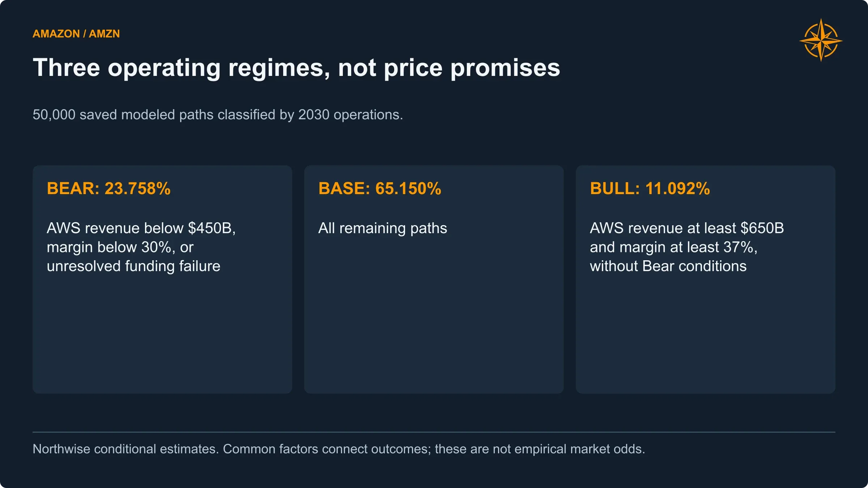Click the word 'AMZN' ticker in header
Image resolution: width=868 pixels, height=488 pixels.
[104, 34]
